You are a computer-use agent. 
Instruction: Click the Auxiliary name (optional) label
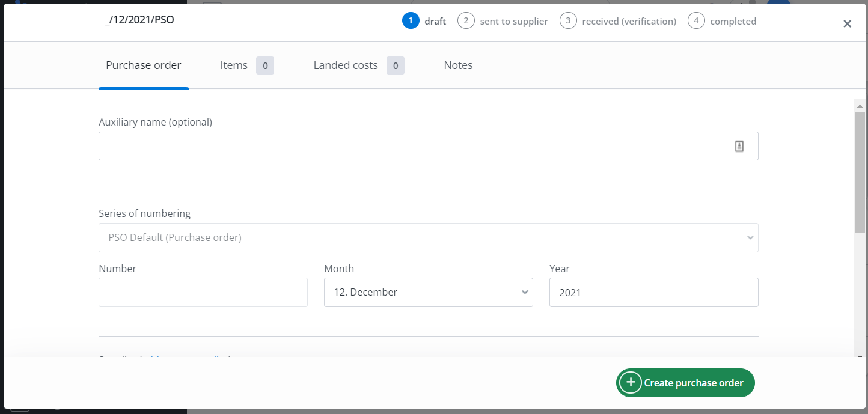tap(155, 122)
